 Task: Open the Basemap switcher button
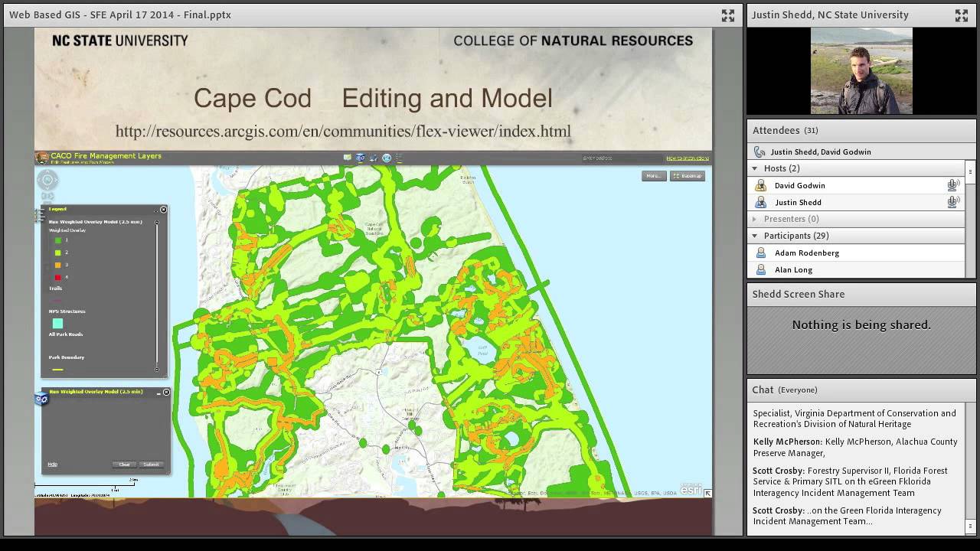pos(687,176)
